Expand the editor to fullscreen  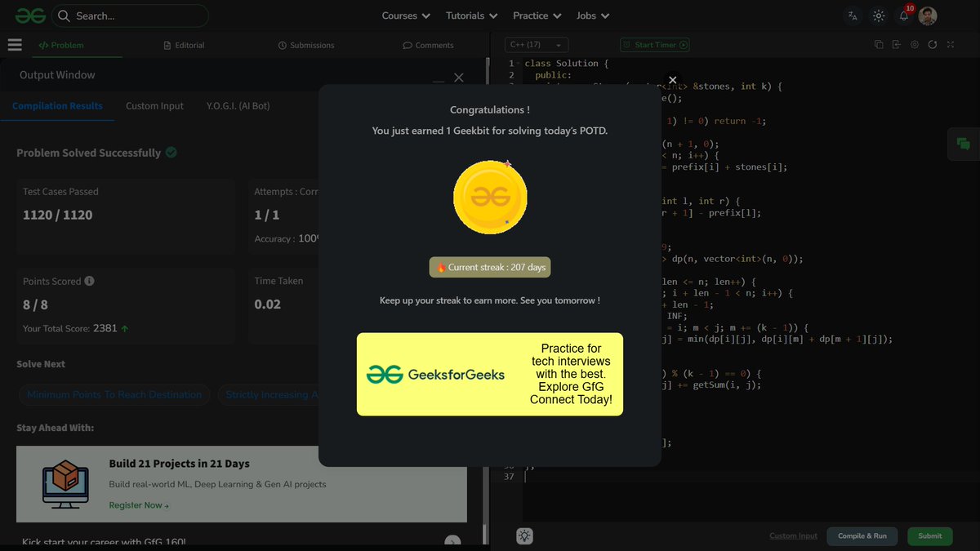pyautogui.click(x=950, y=45)
